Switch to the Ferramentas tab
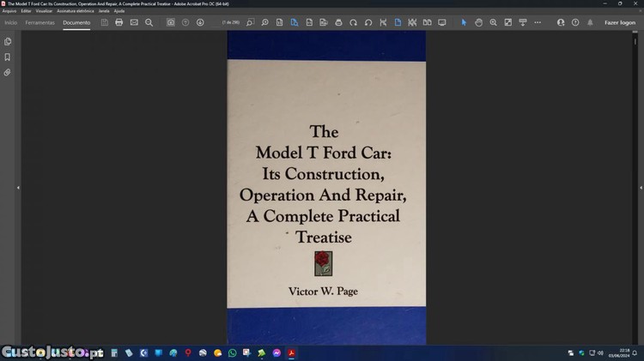This screenshot has height=361, width=644. pos(39,22)
